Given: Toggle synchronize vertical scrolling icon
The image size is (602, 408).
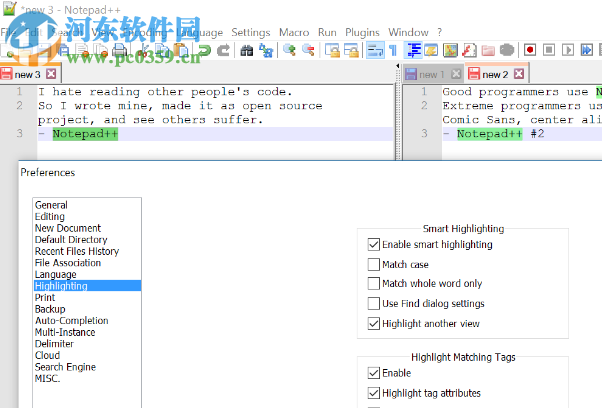Looking at the screenshot, I should (332, 50).
